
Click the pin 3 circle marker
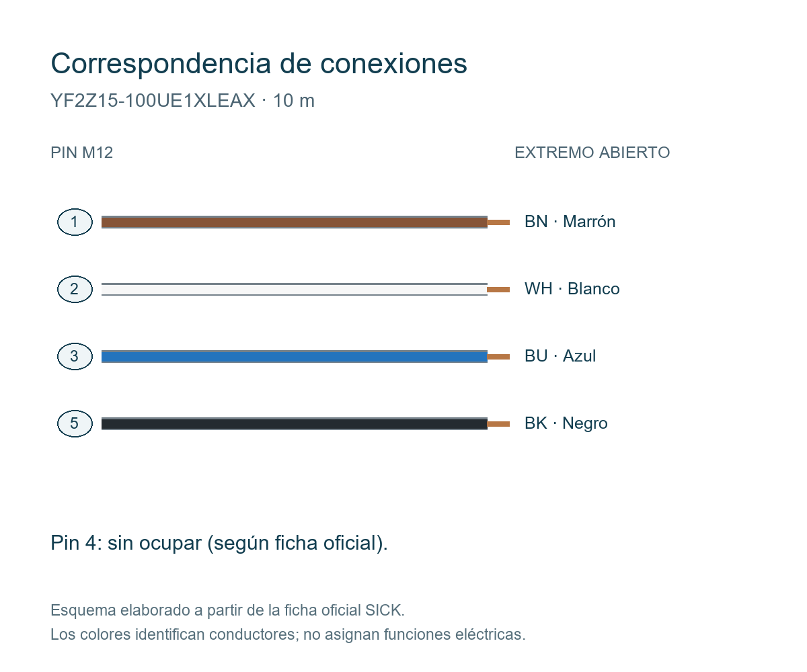click(75, 356)
